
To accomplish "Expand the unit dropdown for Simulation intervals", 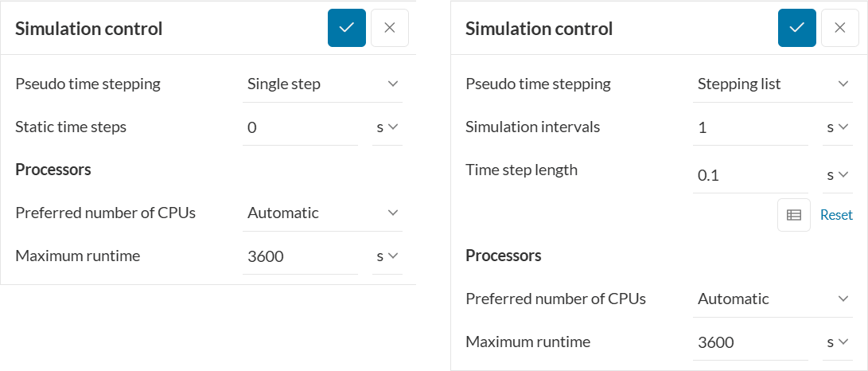I will click(x=837, y=127).
